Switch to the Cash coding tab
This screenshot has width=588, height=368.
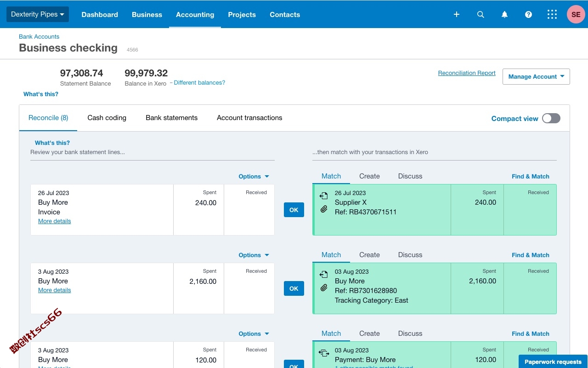tap(107, 118)
